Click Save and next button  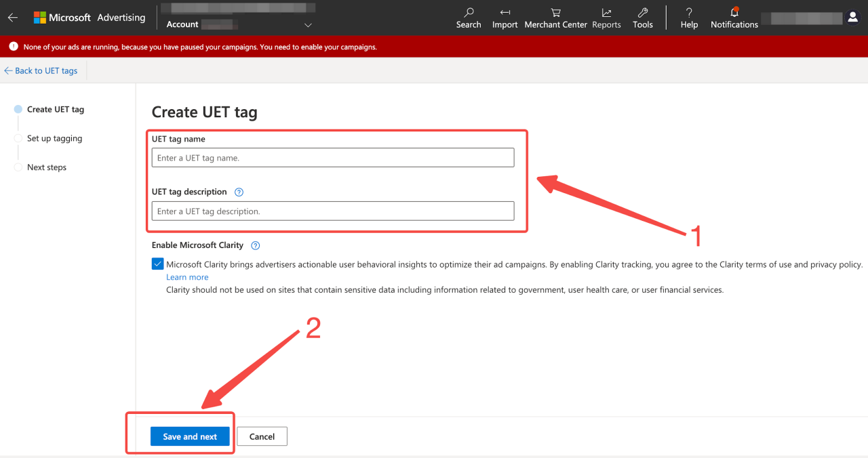click(x=190, y=436)
